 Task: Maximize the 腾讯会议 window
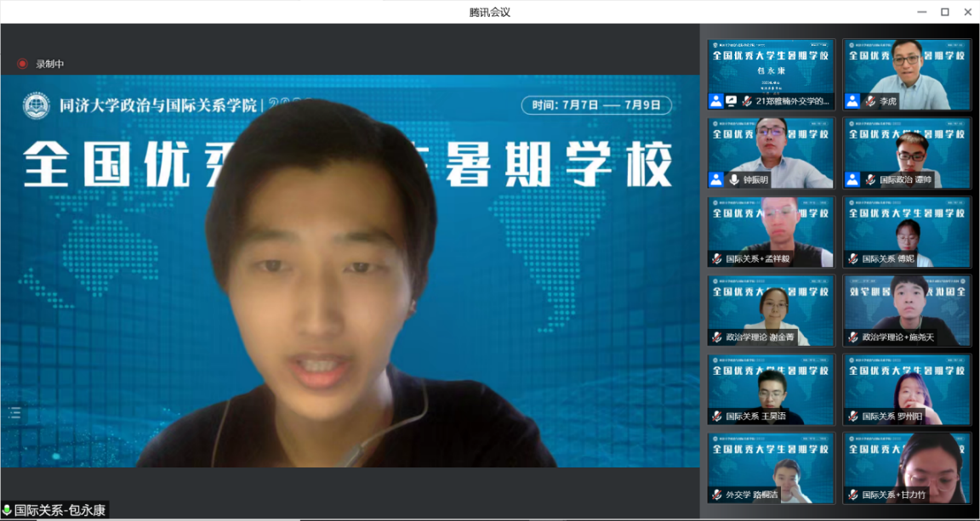[x=944, y=12]
